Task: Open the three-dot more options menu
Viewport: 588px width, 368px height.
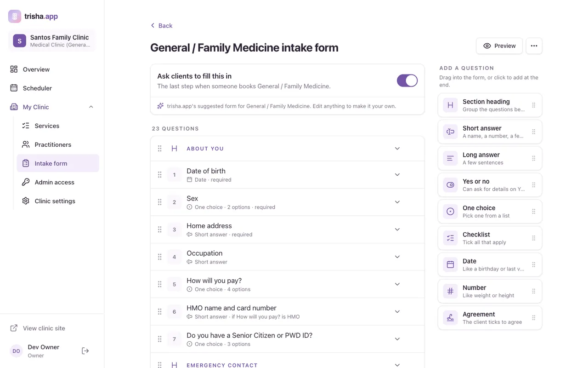Action: point(534,46)
